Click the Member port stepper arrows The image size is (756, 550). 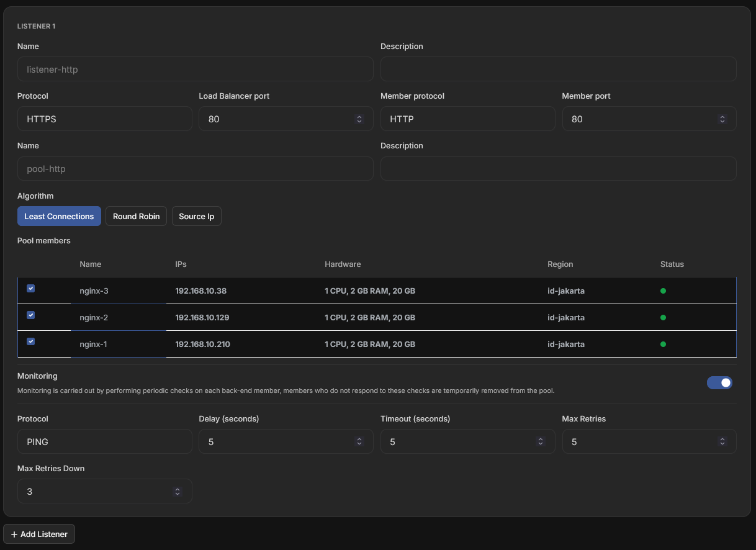(722, 119)
